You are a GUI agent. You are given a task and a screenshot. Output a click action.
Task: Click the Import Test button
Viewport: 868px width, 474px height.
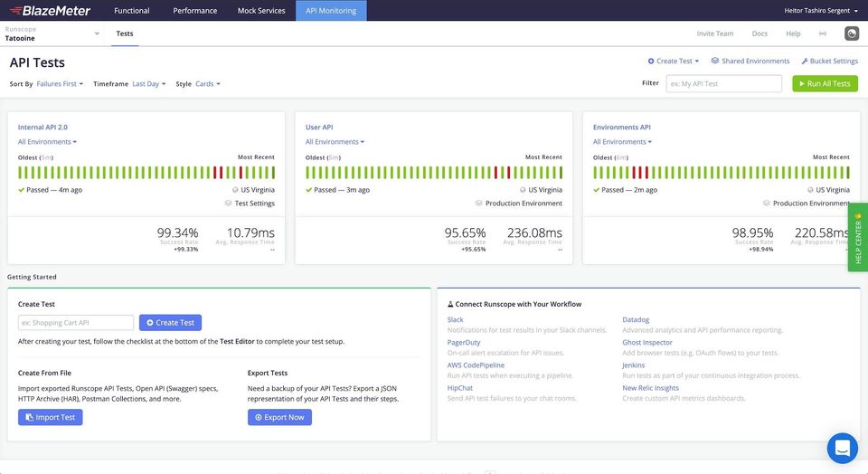point(51,417)
